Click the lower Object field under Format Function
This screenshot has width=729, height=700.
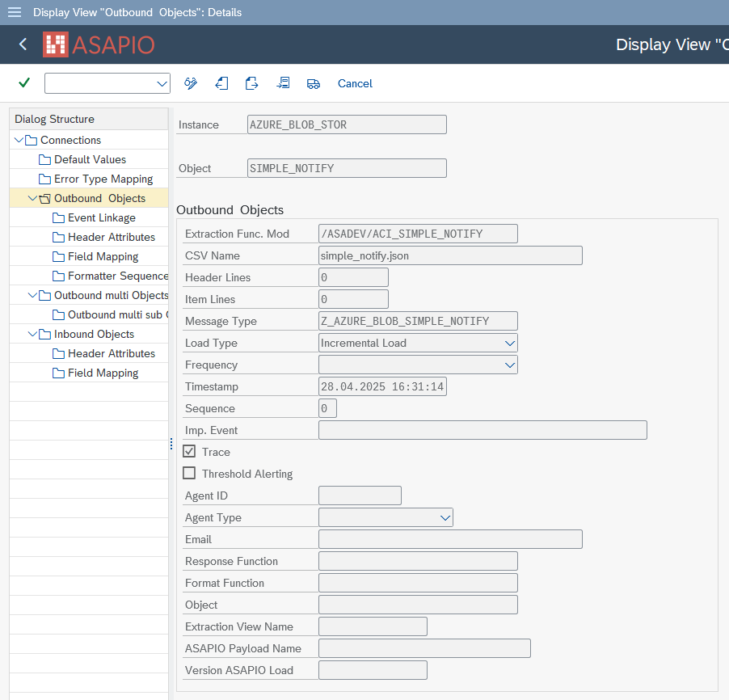pyautogui.click(x=418, y=605)
